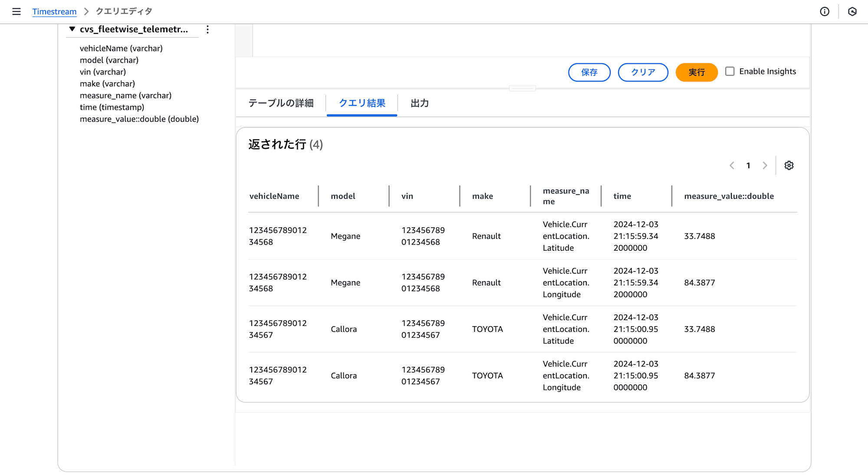The width and height of the screenshot is (868, 475).
Task: Click the panel resize handle above the tabs
Action: [x=523, y=88]
